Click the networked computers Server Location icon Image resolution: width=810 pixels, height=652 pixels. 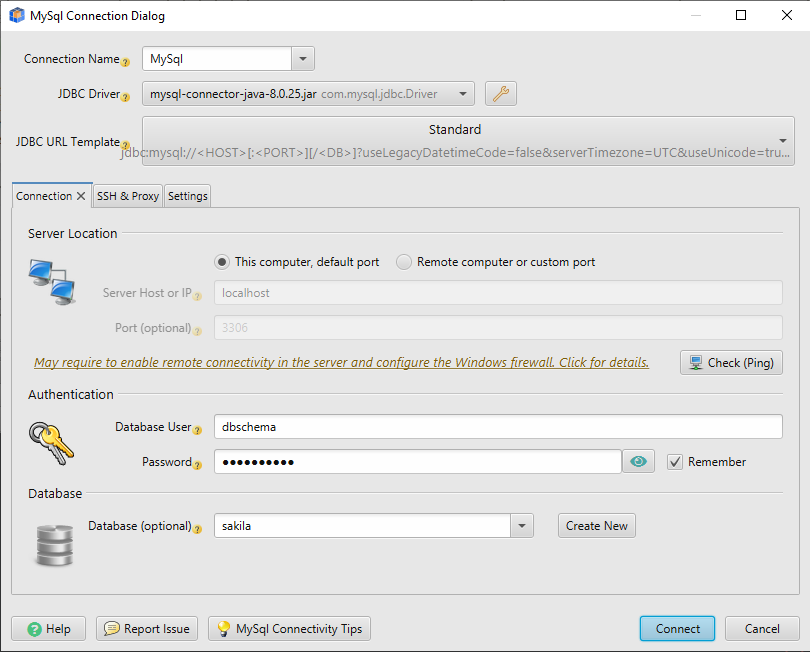point(52,283)
